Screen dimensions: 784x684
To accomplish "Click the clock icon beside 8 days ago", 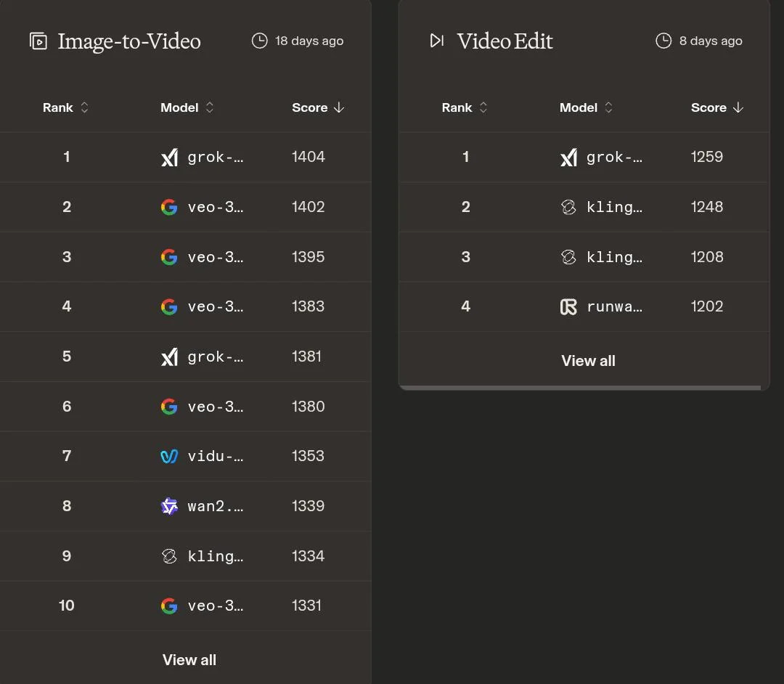I will pyautogui.click(x=663, y=41).
